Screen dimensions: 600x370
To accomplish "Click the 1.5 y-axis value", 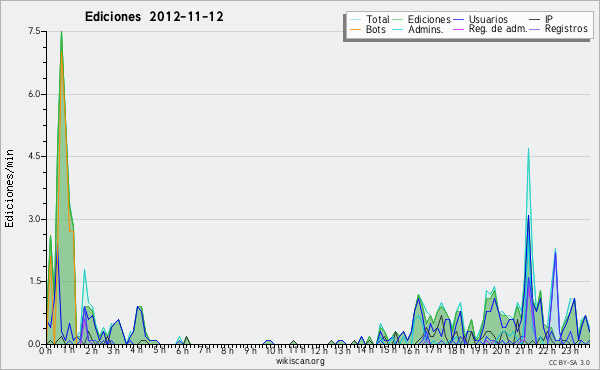I will point(34,282).
